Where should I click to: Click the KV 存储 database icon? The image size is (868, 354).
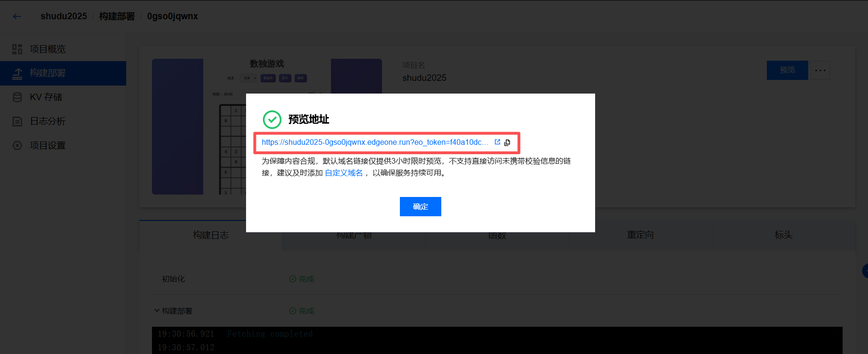17,97
